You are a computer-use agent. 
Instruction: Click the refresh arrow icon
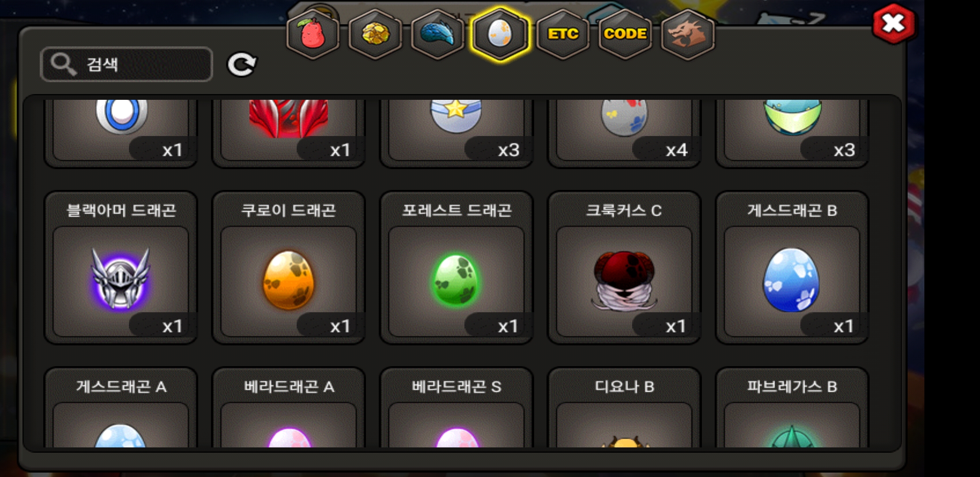coord(241,64)
